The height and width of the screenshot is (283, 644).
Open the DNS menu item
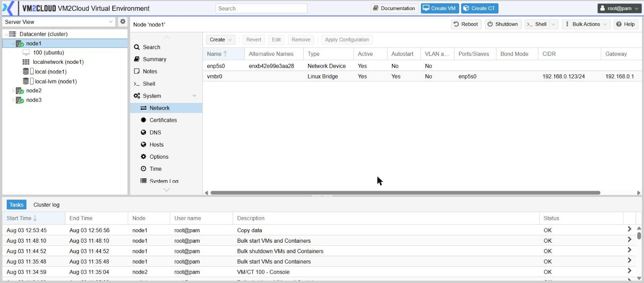pos(166,132)
